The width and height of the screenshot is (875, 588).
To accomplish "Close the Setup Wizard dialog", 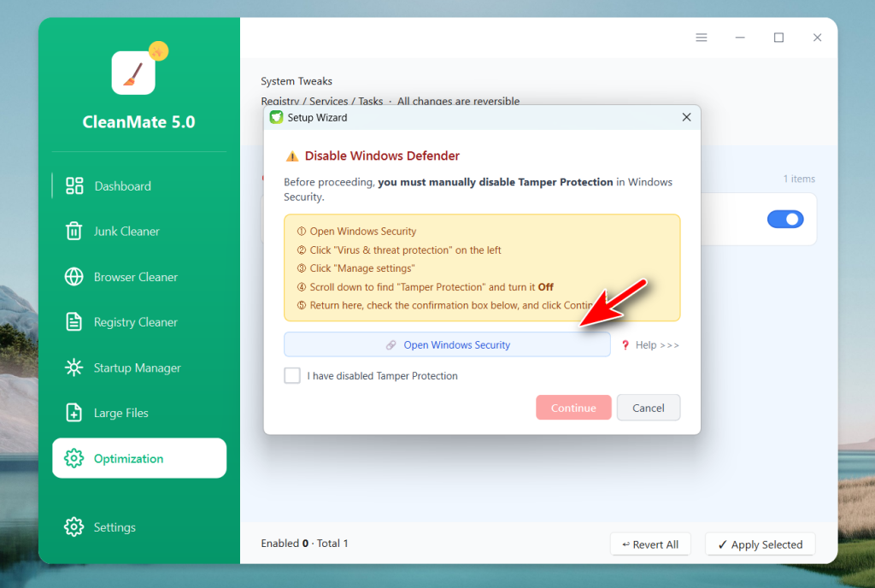I will 686,117.
